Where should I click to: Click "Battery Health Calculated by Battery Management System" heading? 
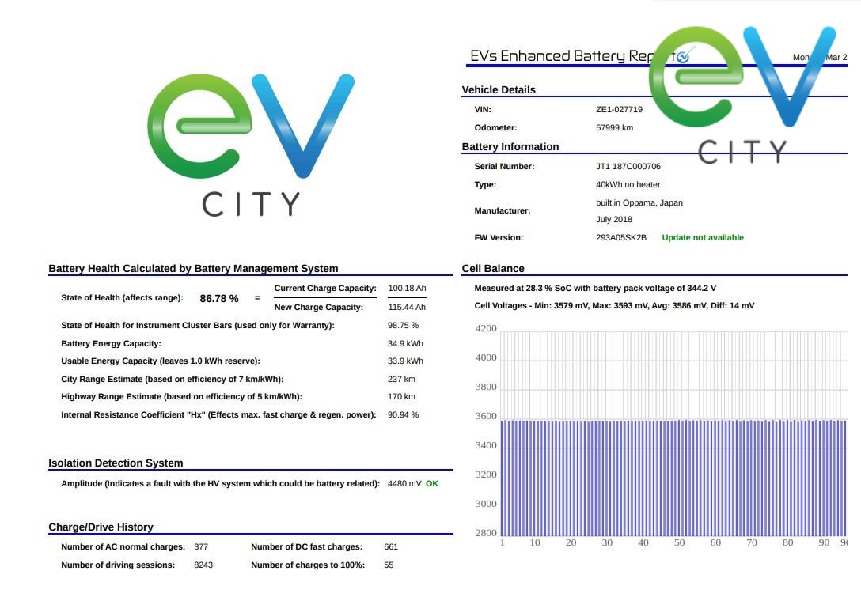pyautogui.click(x=193, y=269)
